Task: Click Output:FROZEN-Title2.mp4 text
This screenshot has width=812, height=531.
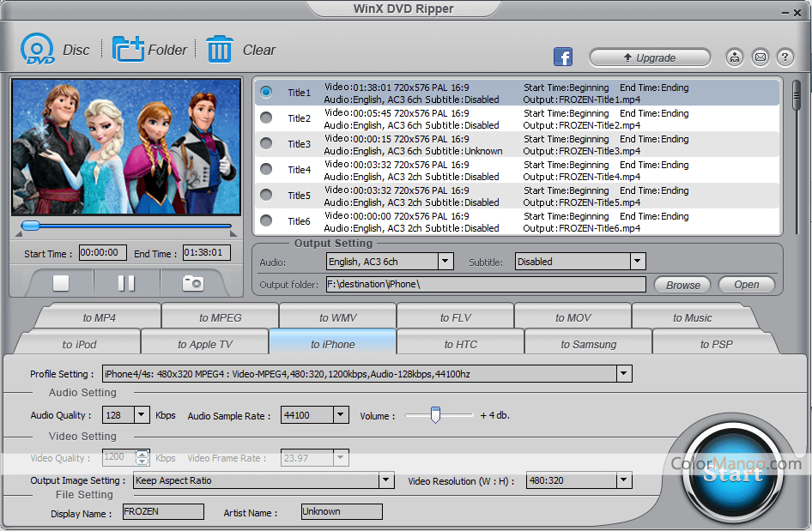Action: 582,125
